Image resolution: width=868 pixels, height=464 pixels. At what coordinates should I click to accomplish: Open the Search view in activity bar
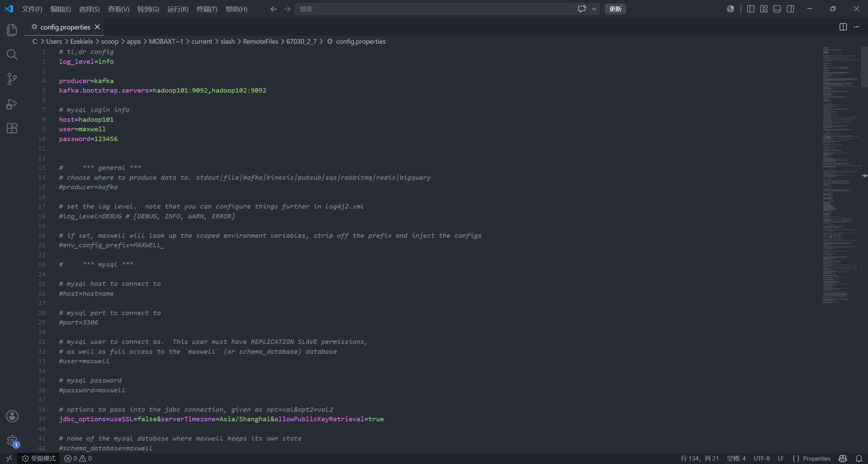pyautogui.click(x=12, y=54)
